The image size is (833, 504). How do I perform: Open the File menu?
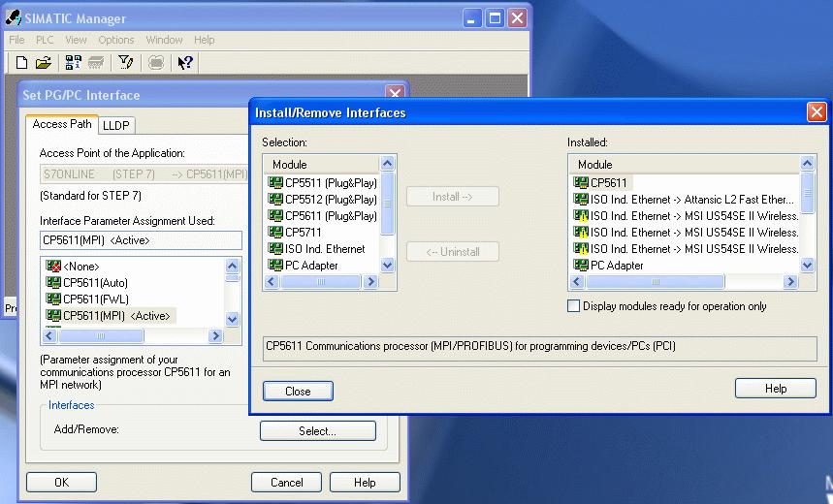tap(16, 40)
